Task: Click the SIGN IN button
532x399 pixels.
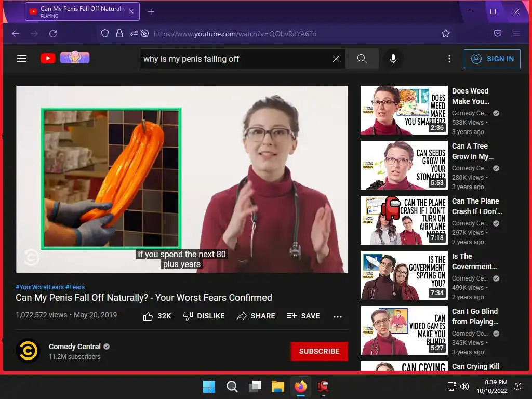Action: click(492, 59)
